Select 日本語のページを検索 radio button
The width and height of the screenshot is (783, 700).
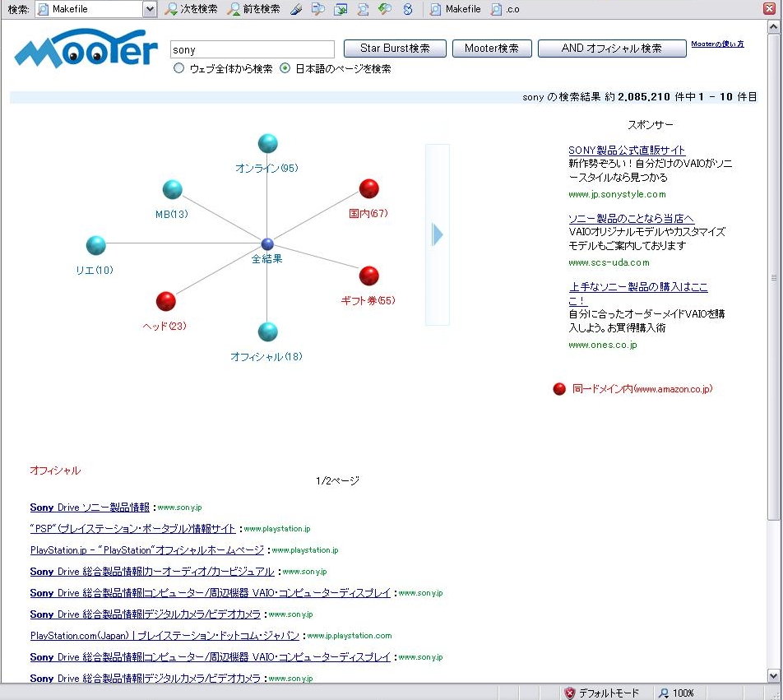(x=285, y=69)
